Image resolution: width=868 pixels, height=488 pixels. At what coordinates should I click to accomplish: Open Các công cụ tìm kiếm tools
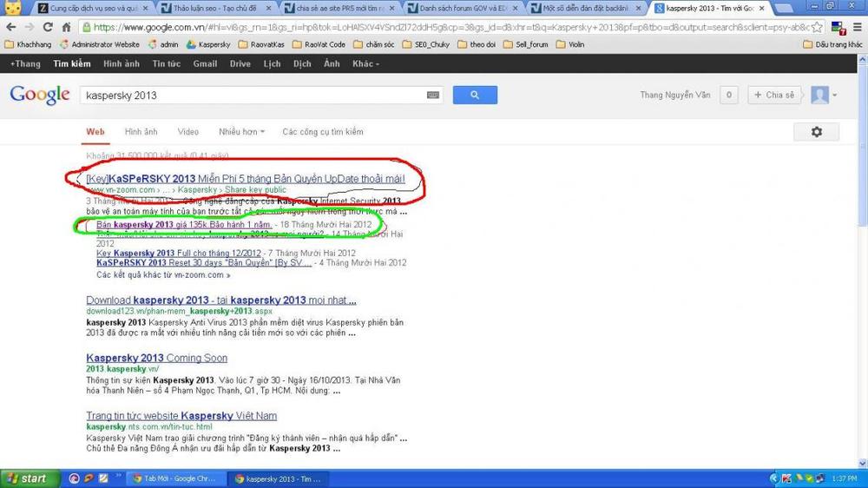click(x=323, y=132)
